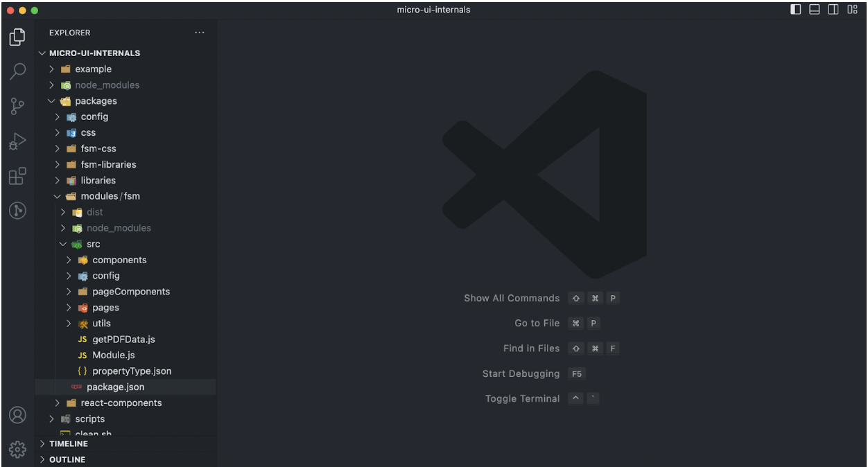Viewport: 868px width, 467px height.
Task: Toggle the bottom panel layout button
Action: pyautogui.click(x=815, y=10)
